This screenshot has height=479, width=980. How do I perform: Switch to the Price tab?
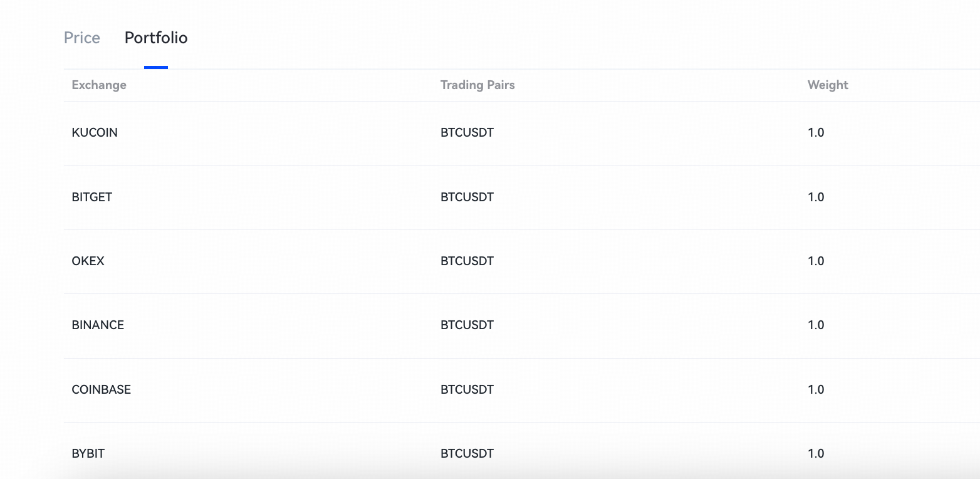pos(82,38)
